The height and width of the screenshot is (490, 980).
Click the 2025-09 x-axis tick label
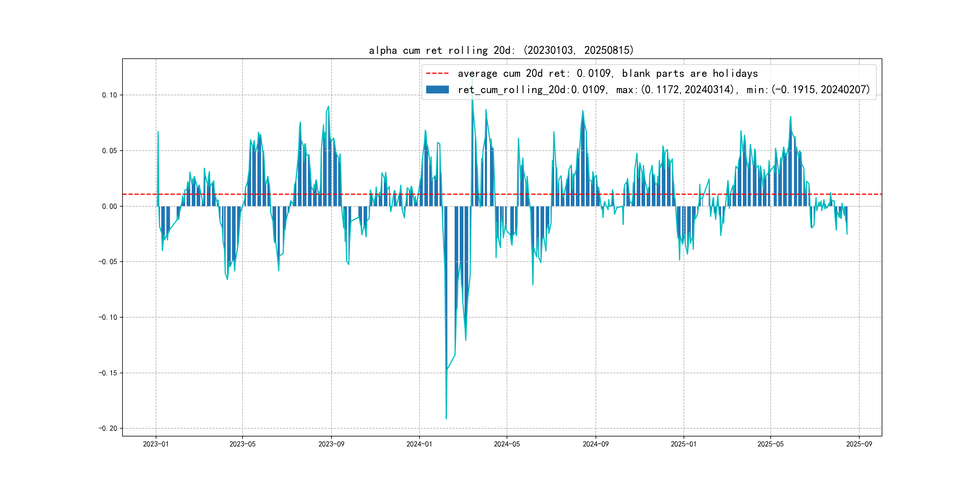click(x=859, y=444)
